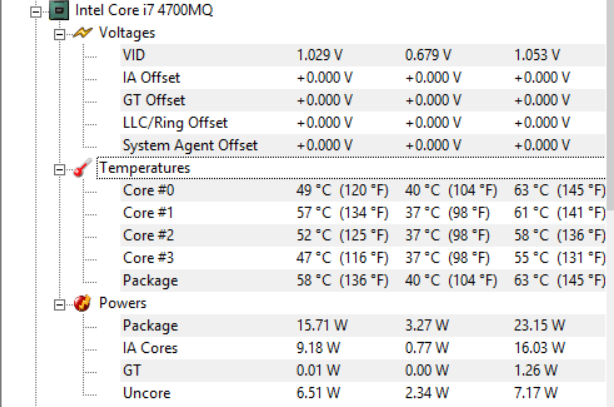This screenshot has width=614, height=407.
Task: Select the System Agent Offset row
Action: tap(189, 146)
